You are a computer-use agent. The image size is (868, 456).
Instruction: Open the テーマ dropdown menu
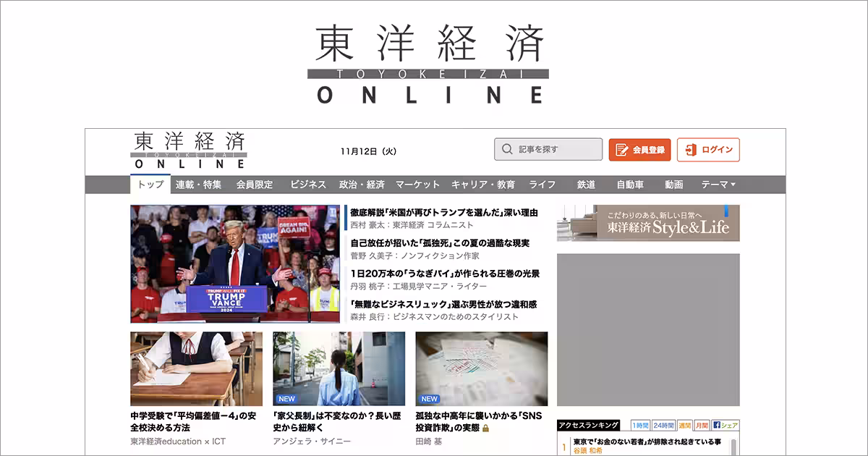pos(716,185)
